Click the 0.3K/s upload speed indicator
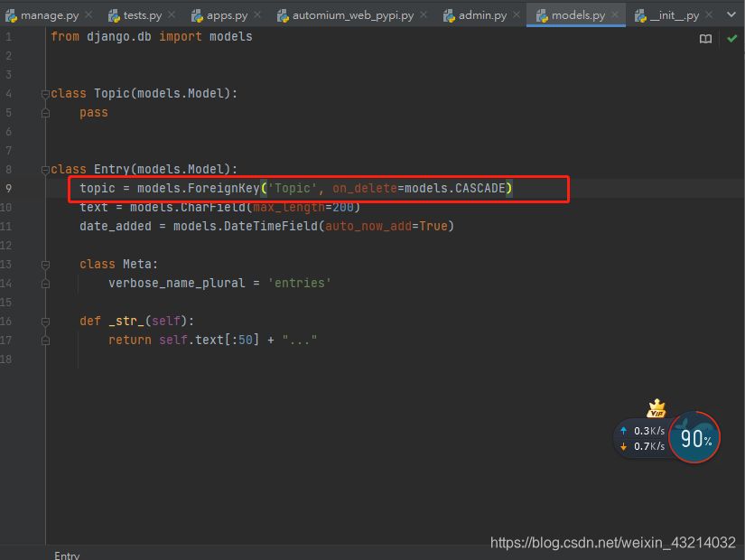The image size is (745, 560). pyautogui.click(x=643, y=431)
